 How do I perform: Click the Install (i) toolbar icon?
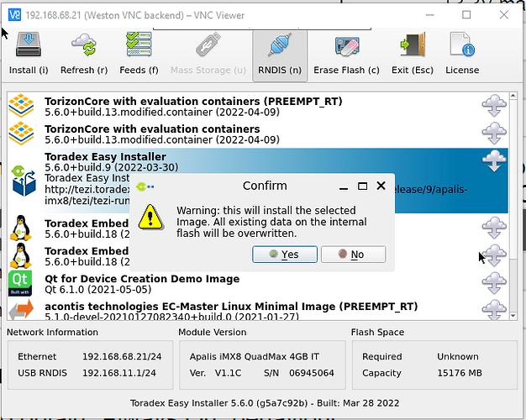29,45
